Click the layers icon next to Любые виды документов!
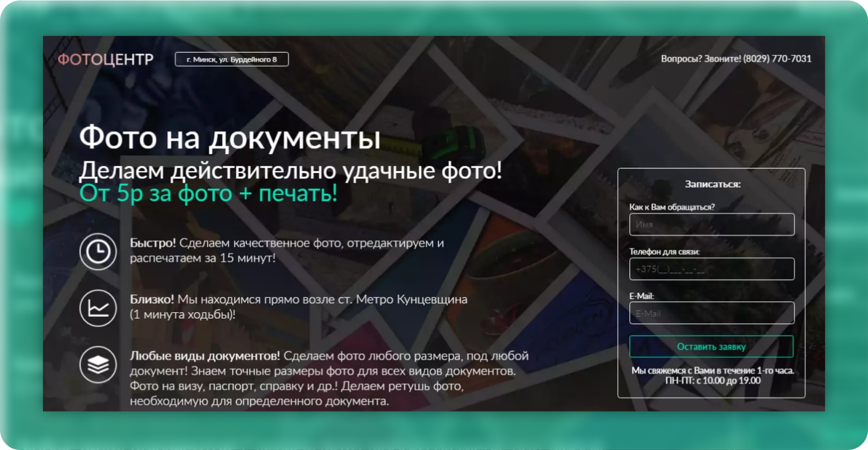Screen dimensions: 868x450 click(98, 365)
